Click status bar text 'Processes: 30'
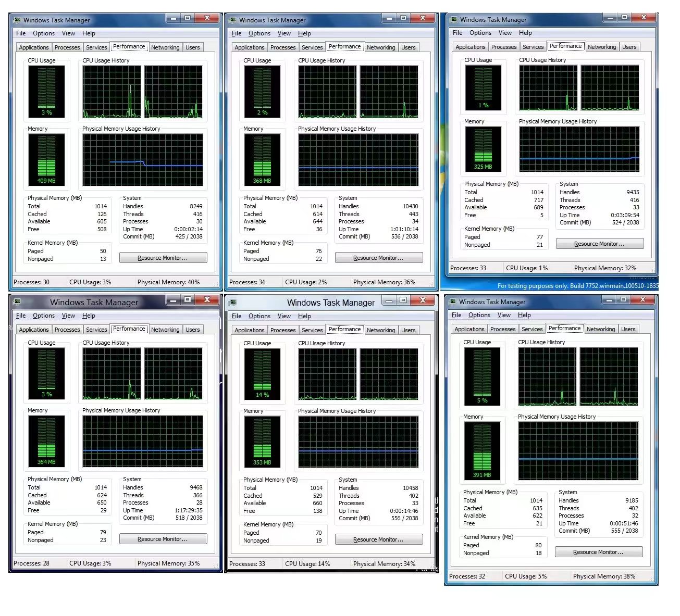This screenshot has width=680, height=616. (31, 282)
